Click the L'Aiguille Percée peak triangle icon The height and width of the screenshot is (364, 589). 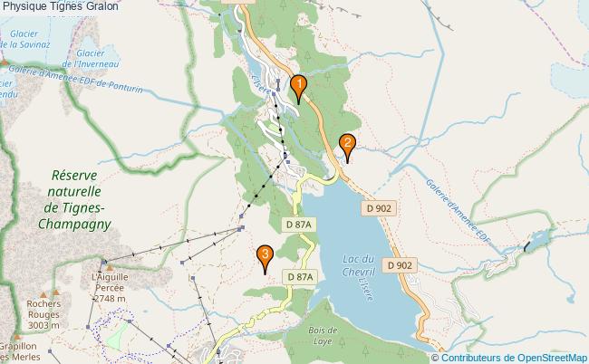pos(110,268)
